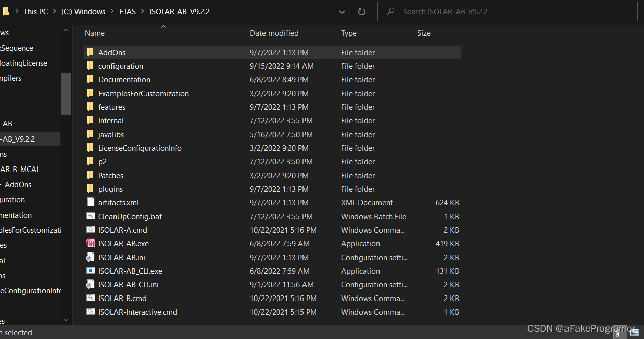Click the ExamplesForCustomization folder icon
644x339 pixels.
pyautogui.click(x=90, y=93)
